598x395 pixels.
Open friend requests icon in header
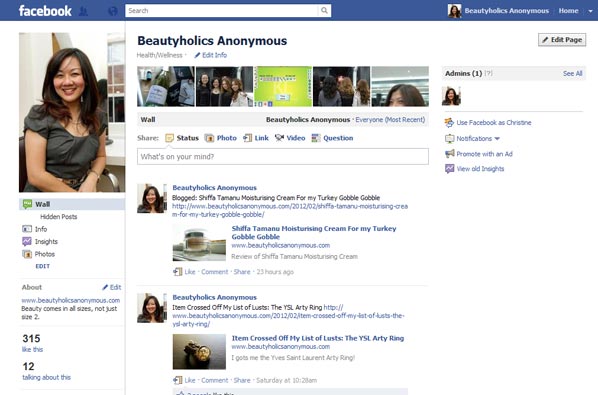(83, 11)
